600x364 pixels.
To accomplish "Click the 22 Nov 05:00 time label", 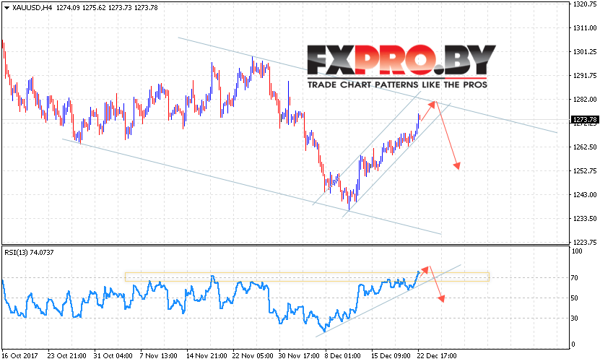I will [253, 356].
